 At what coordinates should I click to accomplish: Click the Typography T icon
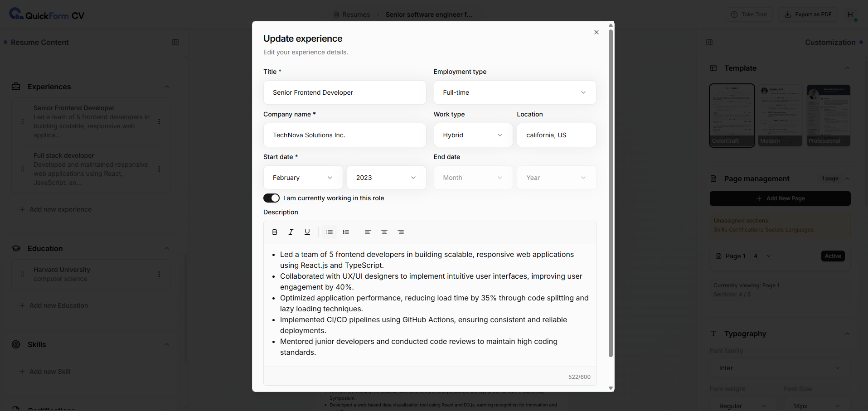pyautogui.click(x=713, y=334)
